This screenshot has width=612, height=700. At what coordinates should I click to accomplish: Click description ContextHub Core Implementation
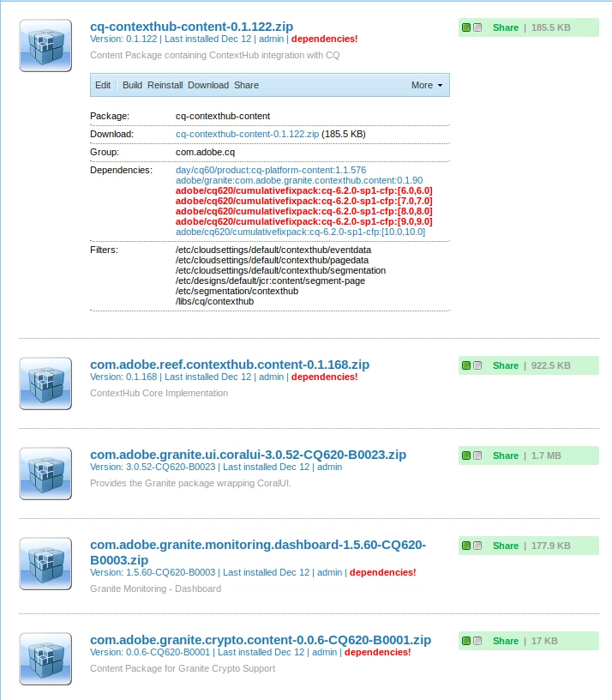(159, 393)
